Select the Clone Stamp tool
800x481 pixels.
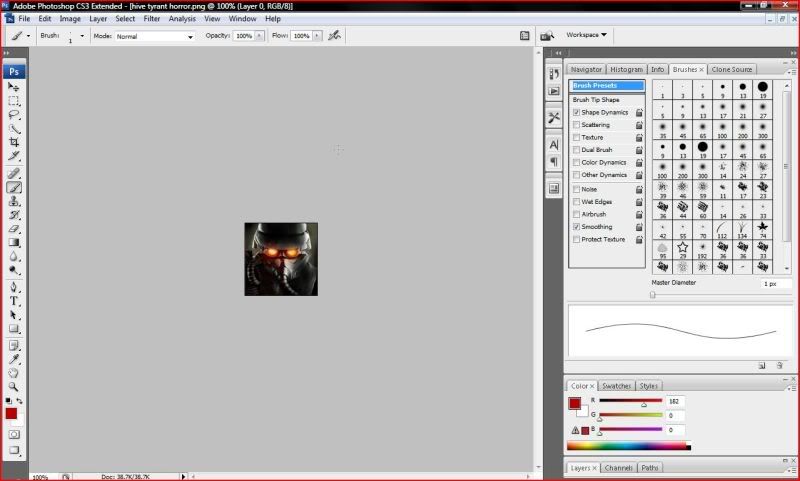click(14, 201)
